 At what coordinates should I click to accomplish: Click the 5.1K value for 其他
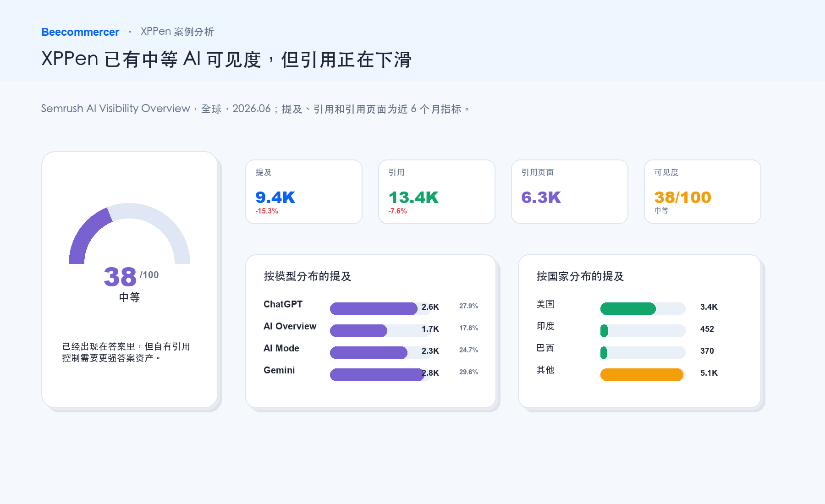point(709,373)
